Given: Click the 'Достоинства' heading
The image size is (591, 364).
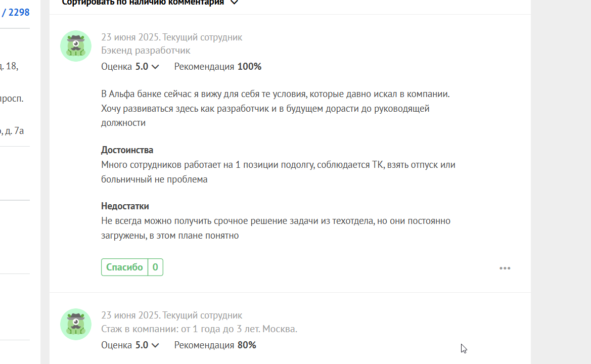Looking at the screenshot, I should [x=127, y=150].
